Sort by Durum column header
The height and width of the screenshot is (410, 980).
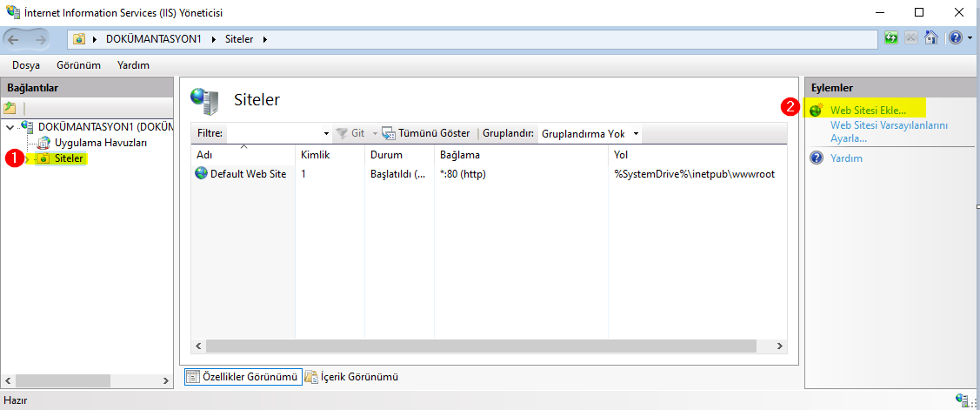pos(399,155)
